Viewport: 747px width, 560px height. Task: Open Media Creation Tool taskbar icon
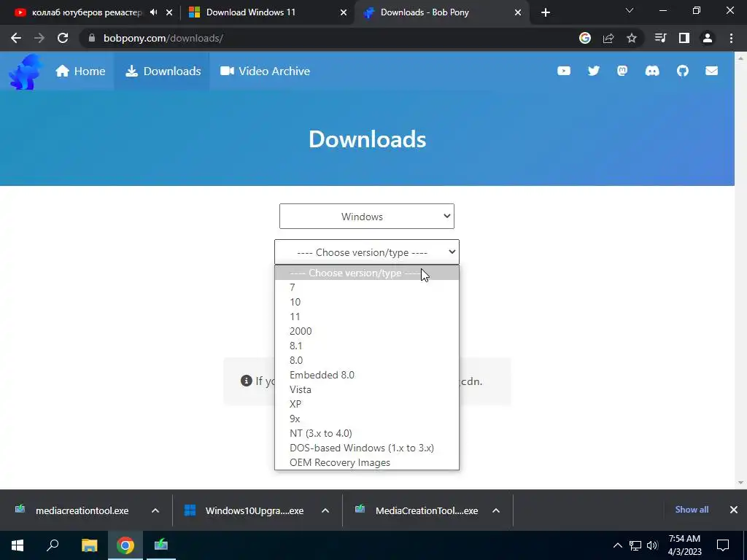point(161,545)
